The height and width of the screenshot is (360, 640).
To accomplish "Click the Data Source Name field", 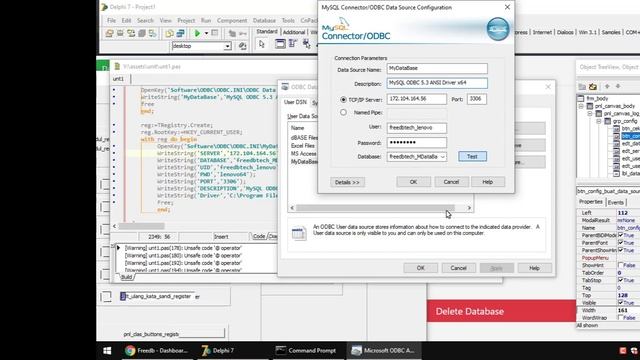I will click(437, 69).
